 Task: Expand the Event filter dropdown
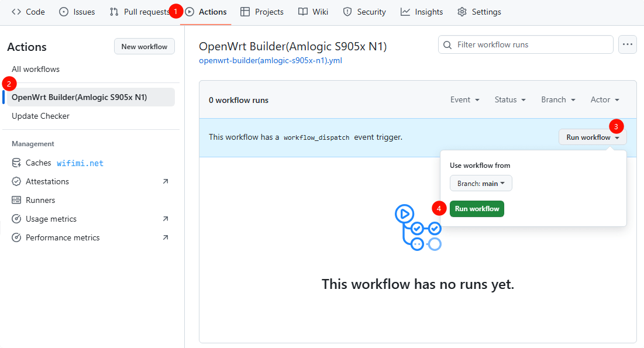click(465, 99)
